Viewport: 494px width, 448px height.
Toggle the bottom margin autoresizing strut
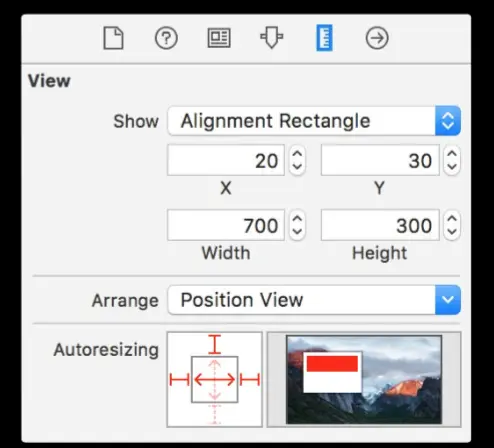(x=215, y=414)
